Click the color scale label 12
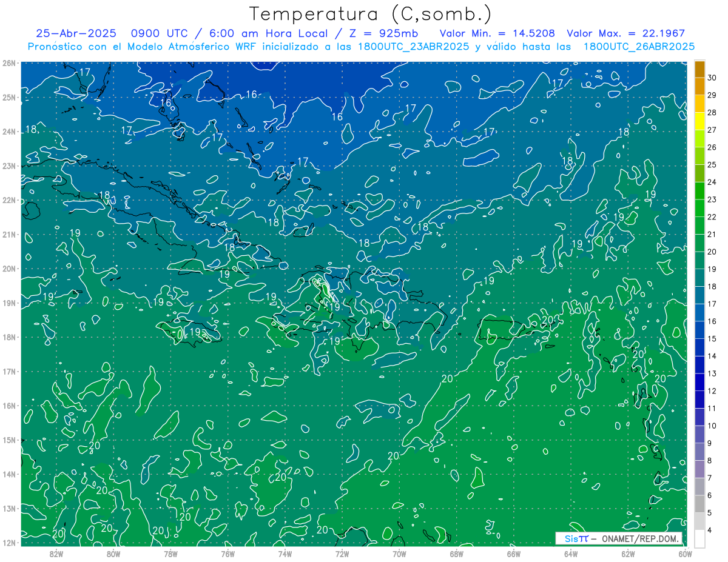Screen dimensions: 728x562 pos(712,391)
